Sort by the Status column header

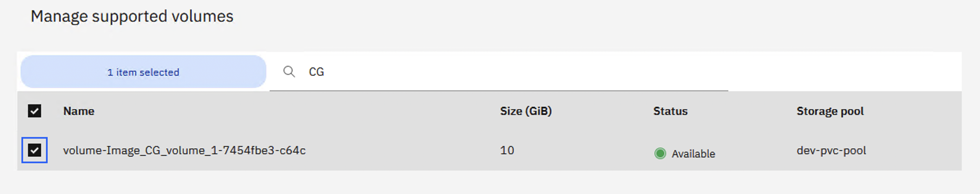(670, 111)
